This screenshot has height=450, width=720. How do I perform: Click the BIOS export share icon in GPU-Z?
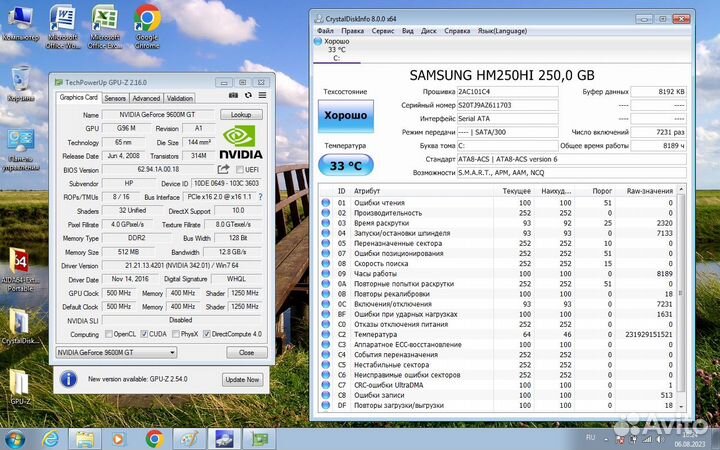223,169
